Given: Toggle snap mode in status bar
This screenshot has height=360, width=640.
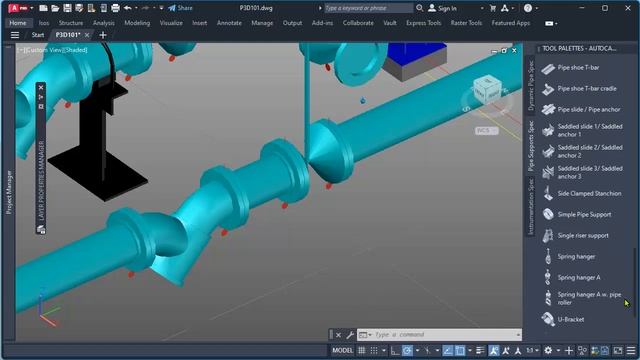Looking at the screenshot, I should 374,350.
